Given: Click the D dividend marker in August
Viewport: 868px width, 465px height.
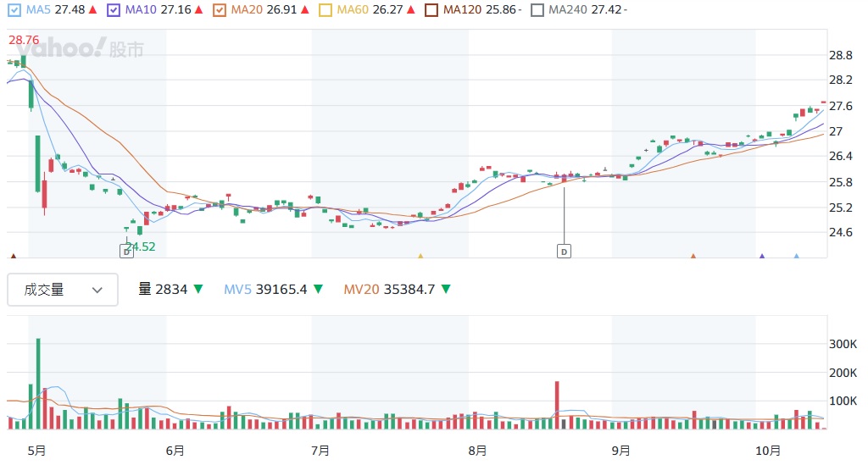Looking at the screenshot, I should coord(564,251).
